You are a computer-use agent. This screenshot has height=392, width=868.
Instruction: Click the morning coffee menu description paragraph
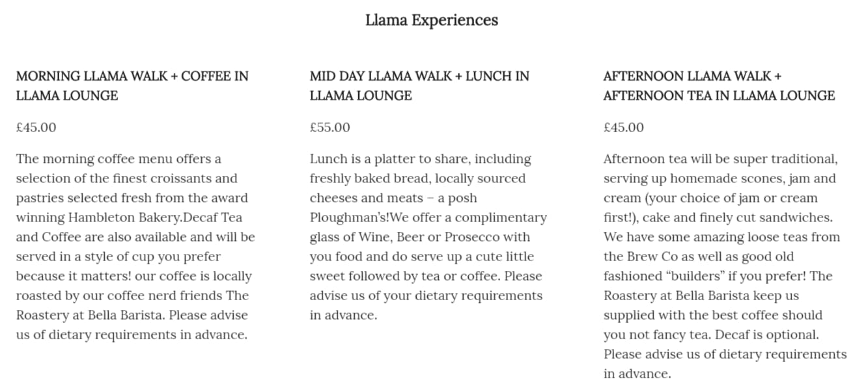(x=135, y=247)
